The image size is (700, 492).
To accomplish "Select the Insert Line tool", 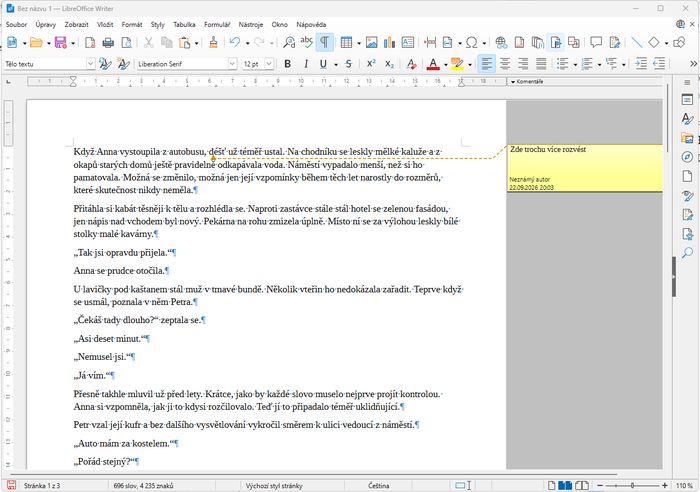I will click(637, 42).
